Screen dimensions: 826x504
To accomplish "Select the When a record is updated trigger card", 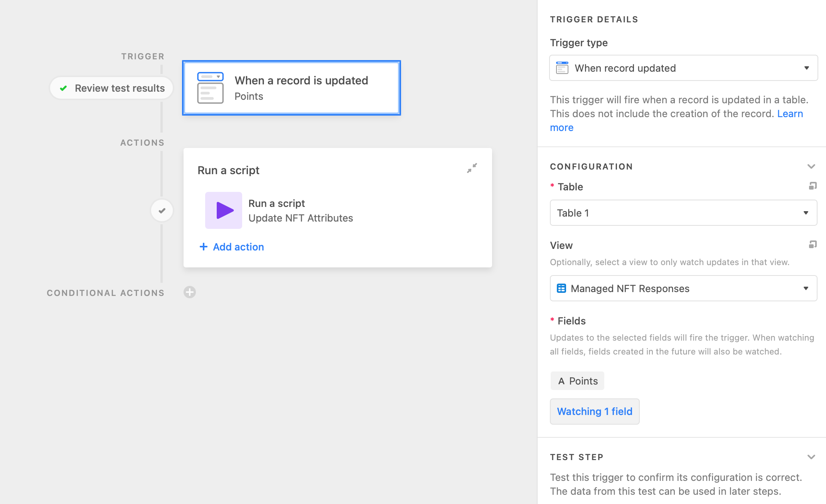I will pyautogui.click(x=301, y=88).
